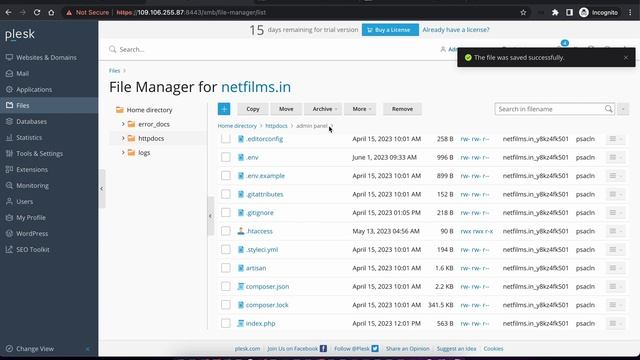Image resolution: width=640 pixels, height=360 pixels.
Task: Open Tools & Settings in sidebar
Action: [x=40, y=153]
